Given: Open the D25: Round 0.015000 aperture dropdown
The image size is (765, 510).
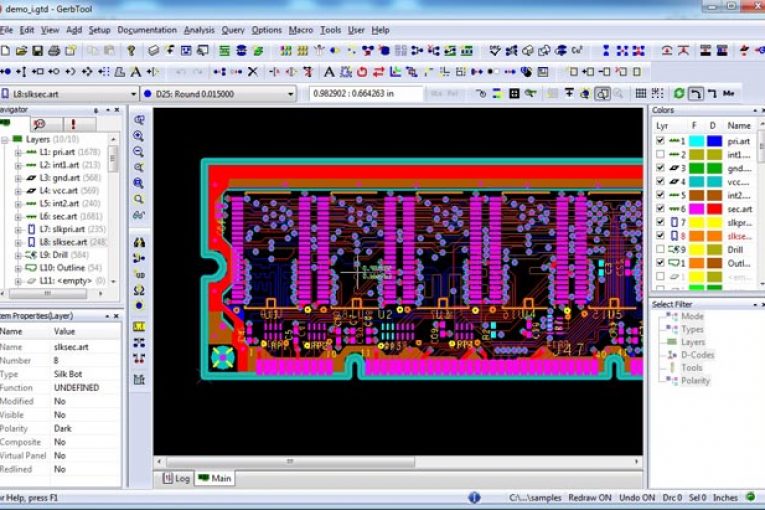Looking at the screenshot, I should click(x=291, y=94).
